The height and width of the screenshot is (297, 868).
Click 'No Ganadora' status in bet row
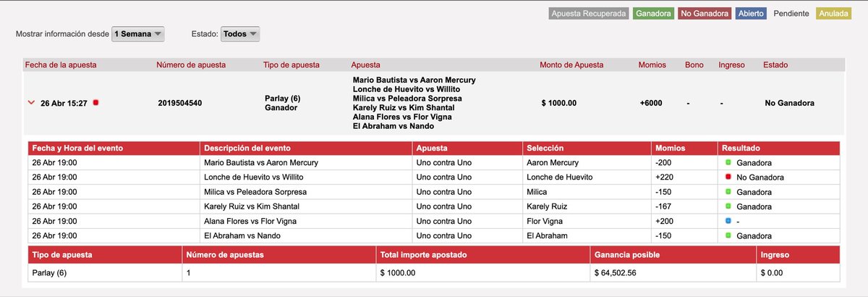coord(789,103)
